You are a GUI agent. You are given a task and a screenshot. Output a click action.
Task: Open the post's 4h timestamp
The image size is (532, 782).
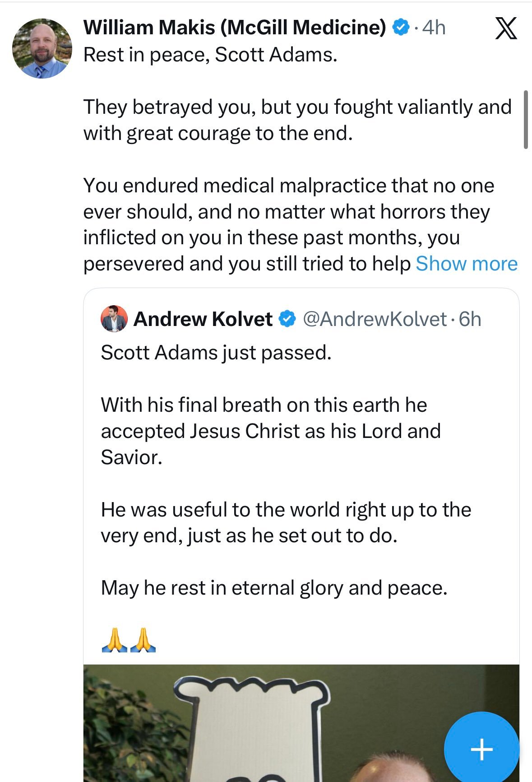[434, 28]
